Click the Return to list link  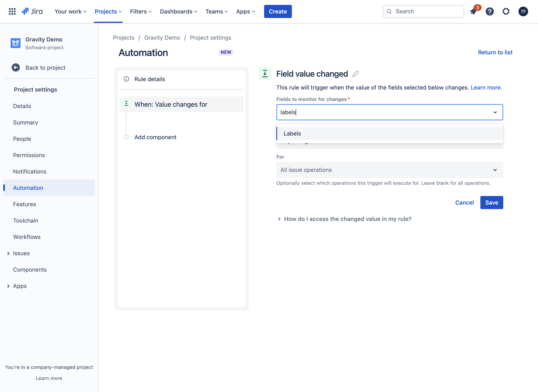point(495,53)
